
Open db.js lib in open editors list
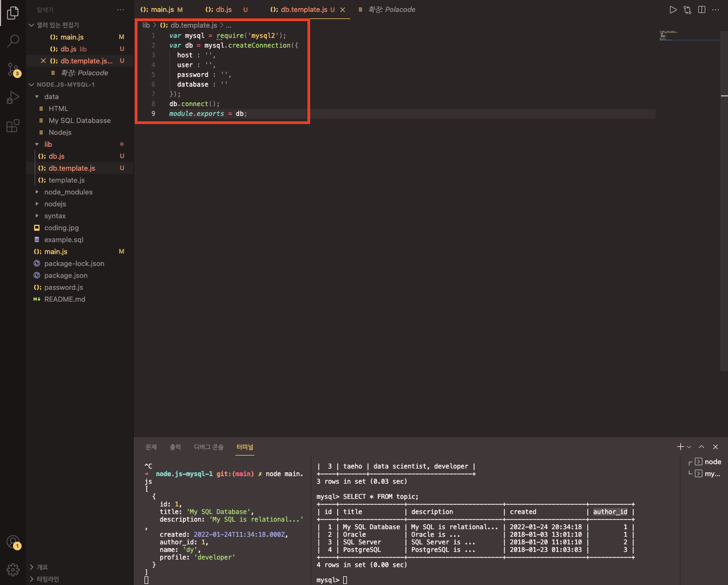pyautogui.click(x=80, y=49)
